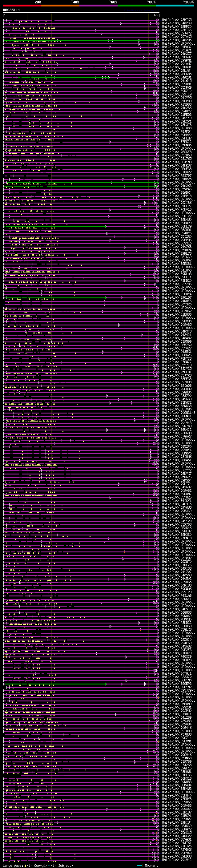Select the UniRef100_C1FED3 entry
The image size is (197, 868).
(177, 115)
